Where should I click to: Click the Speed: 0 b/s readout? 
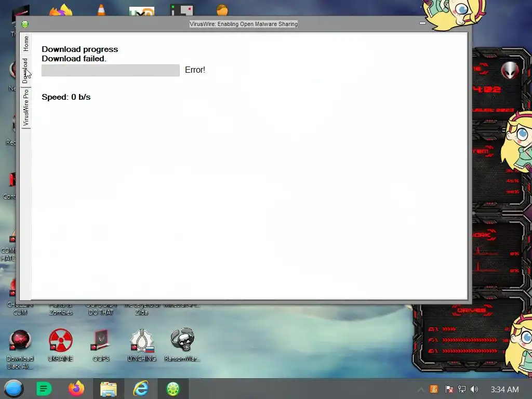[x=66, y=97]
